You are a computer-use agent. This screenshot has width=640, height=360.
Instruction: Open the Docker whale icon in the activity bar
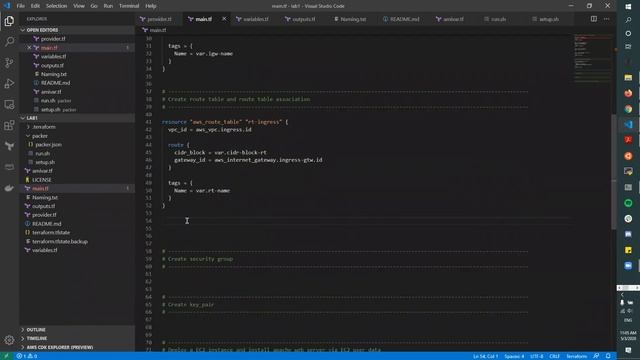click(x=9, y=188)
